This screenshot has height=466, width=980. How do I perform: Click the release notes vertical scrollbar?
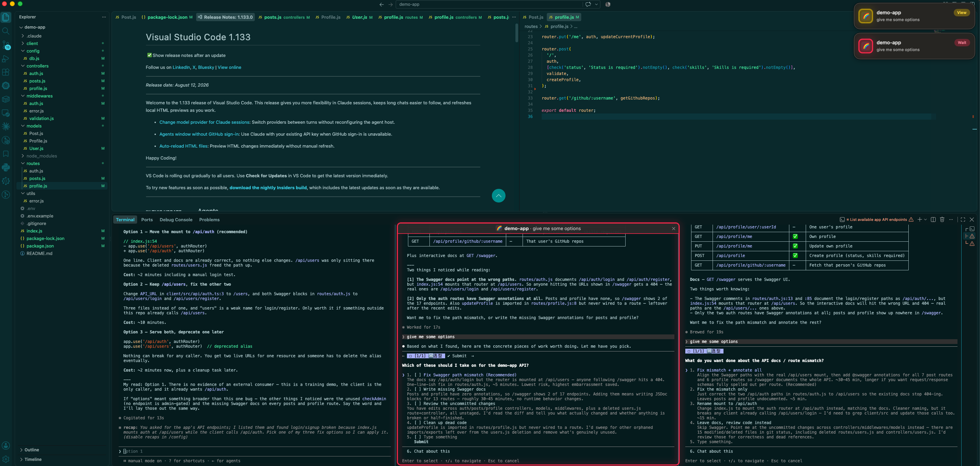pos(516,33)
